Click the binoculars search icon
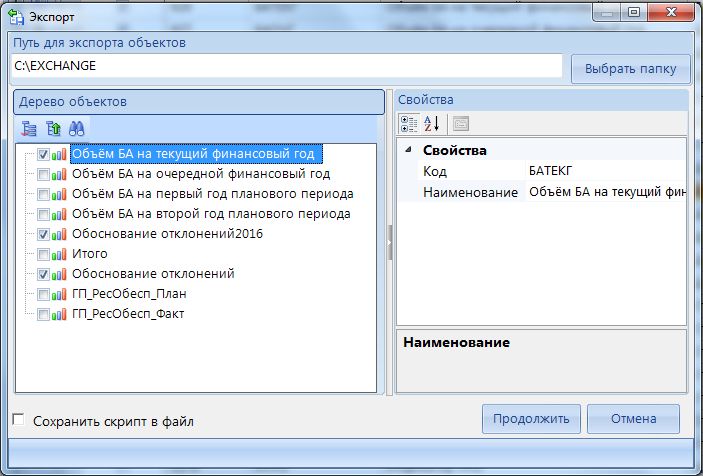The height and width of the screenshot is (476, 703). [77, 127]
